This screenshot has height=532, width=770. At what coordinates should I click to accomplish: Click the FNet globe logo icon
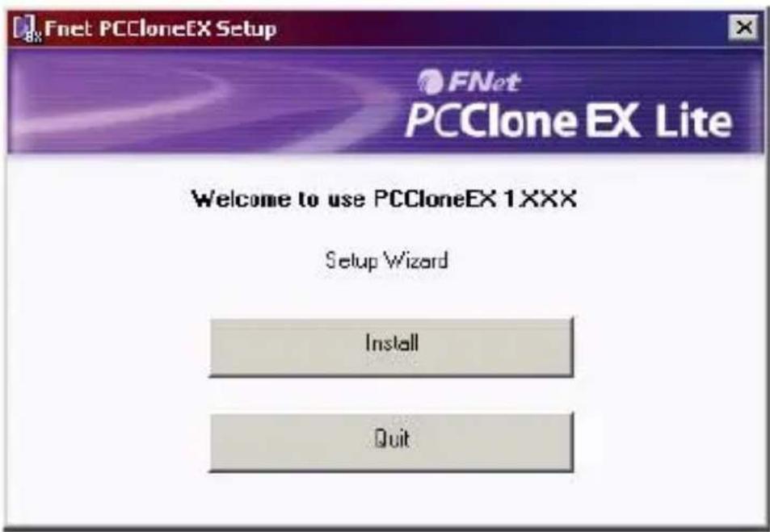(430, 82)
